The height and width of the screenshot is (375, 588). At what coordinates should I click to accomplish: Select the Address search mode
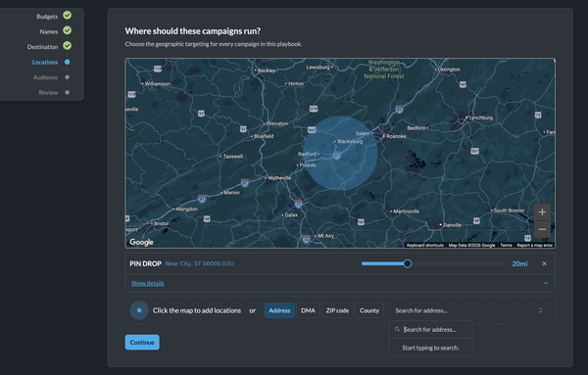point(279,310)
